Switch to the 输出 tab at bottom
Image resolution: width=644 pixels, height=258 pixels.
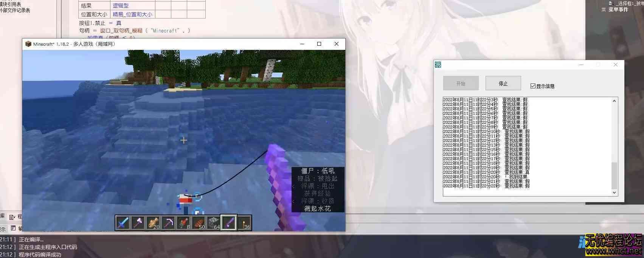tap(17, 228)
